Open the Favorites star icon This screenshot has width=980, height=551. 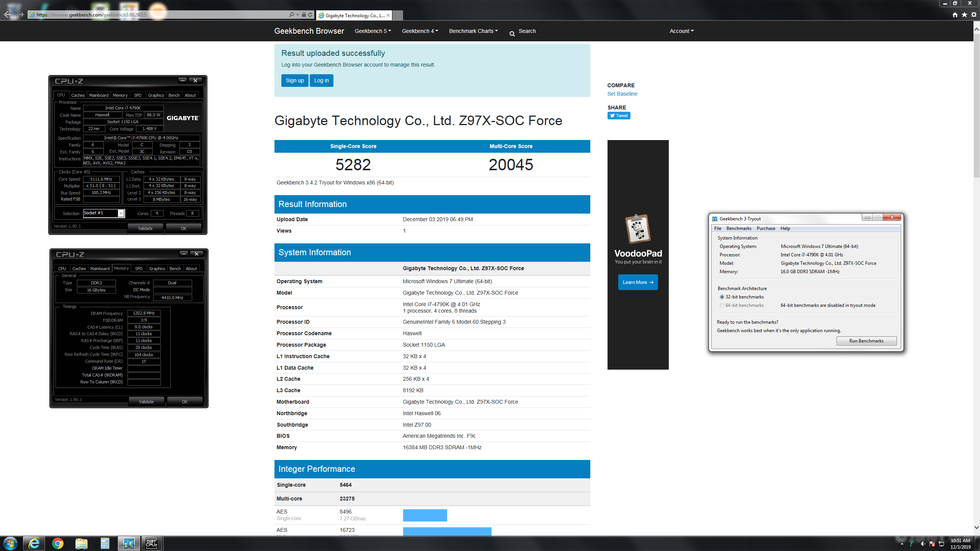(x=964, y=15)
